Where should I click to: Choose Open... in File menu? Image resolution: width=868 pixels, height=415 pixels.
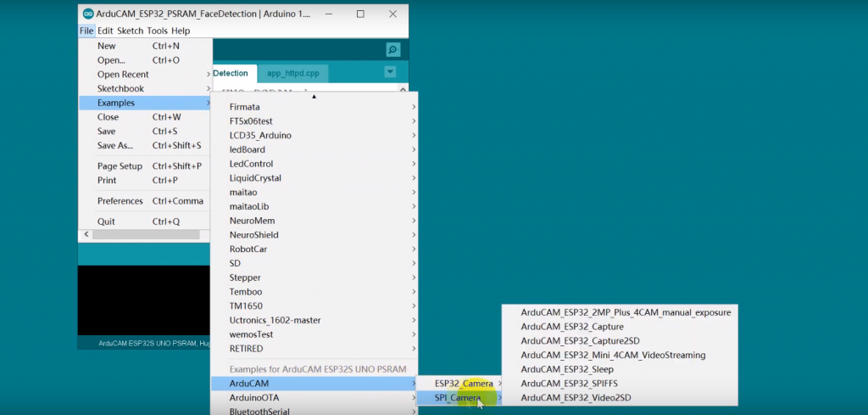(145, 60)
